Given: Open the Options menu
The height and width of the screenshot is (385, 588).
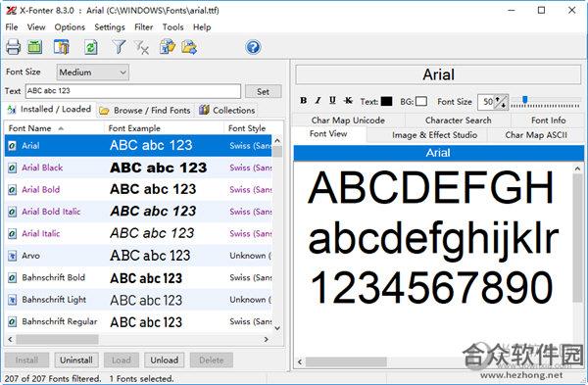Looking at the screenshot, I should pyautogui.click(x=70, y=27).
